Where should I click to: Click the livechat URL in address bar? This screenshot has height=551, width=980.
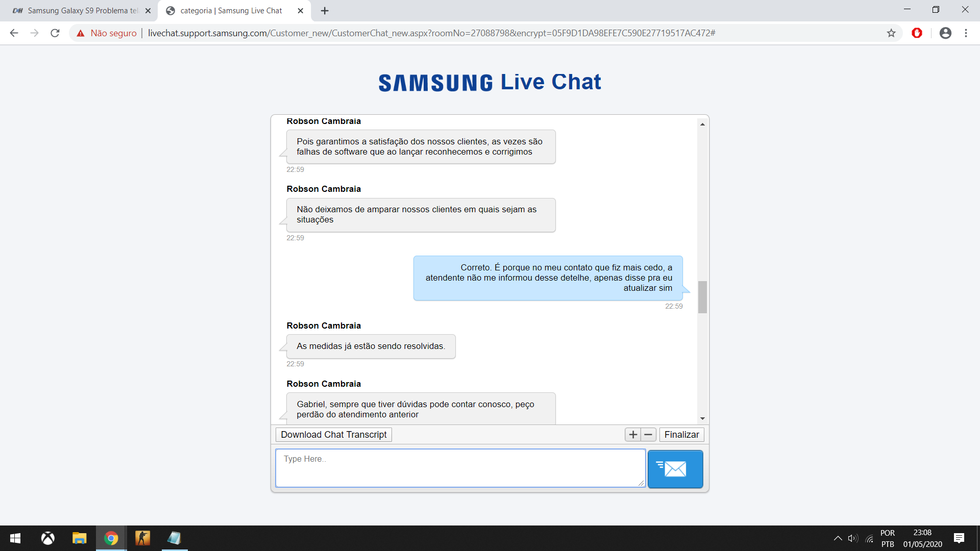(x=432, y=33)
